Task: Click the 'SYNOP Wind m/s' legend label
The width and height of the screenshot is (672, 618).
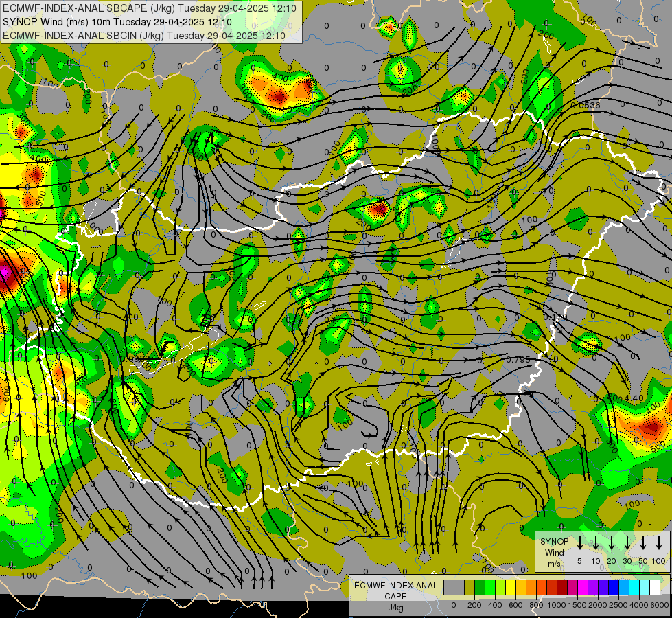Action: [554, 552]
